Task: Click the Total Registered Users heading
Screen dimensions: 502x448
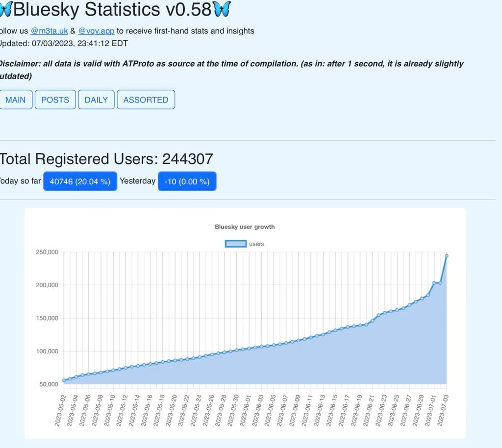Action: tap(106, 158)
